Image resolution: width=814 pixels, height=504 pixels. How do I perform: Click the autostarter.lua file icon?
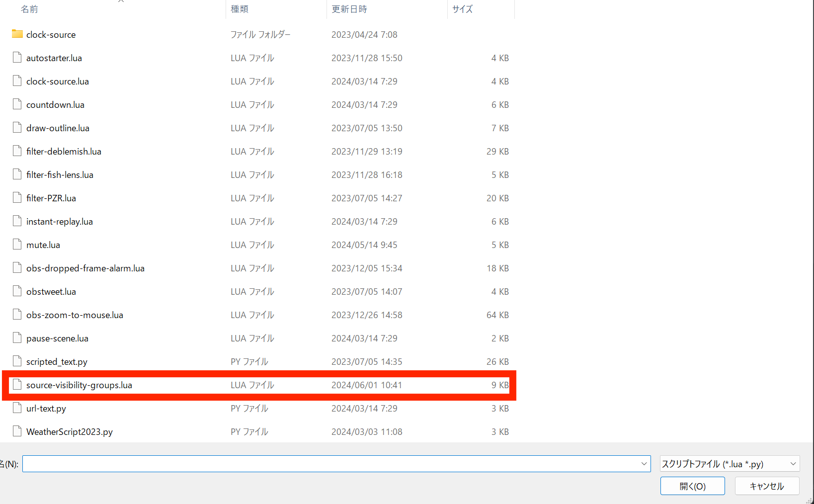[x=17, y=58]
